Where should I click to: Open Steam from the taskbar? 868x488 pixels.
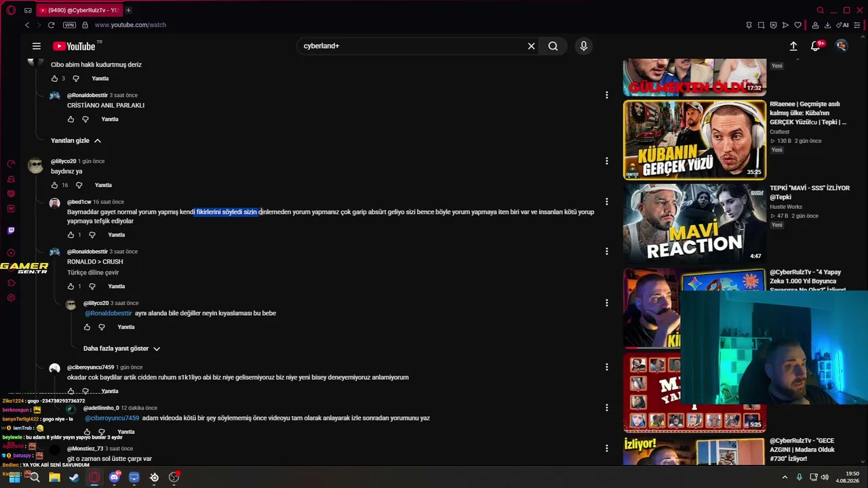point(74,477)
